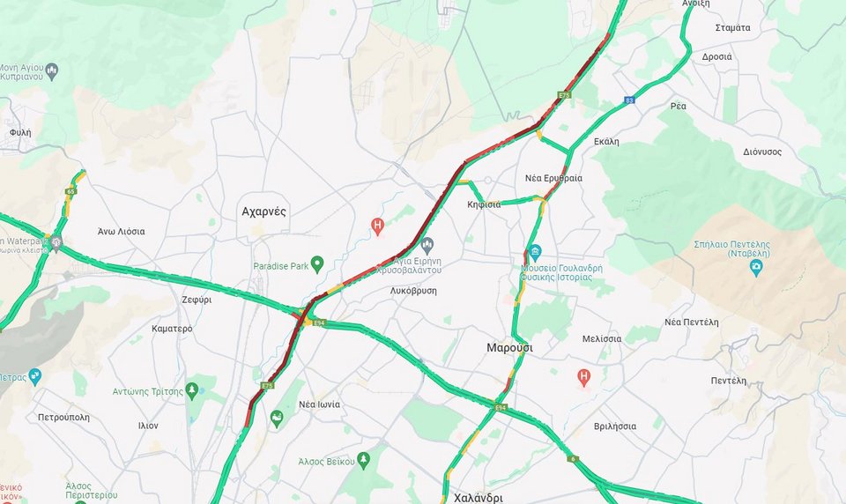Click the Πετρούπολη place label
This screenshot has width=846, height=504.
coord(63,417)
